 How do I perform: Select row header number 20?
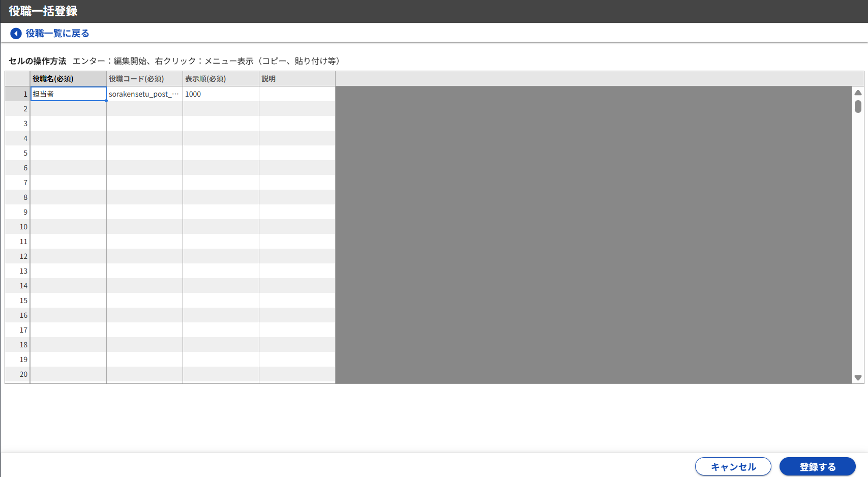click(18, 374)
